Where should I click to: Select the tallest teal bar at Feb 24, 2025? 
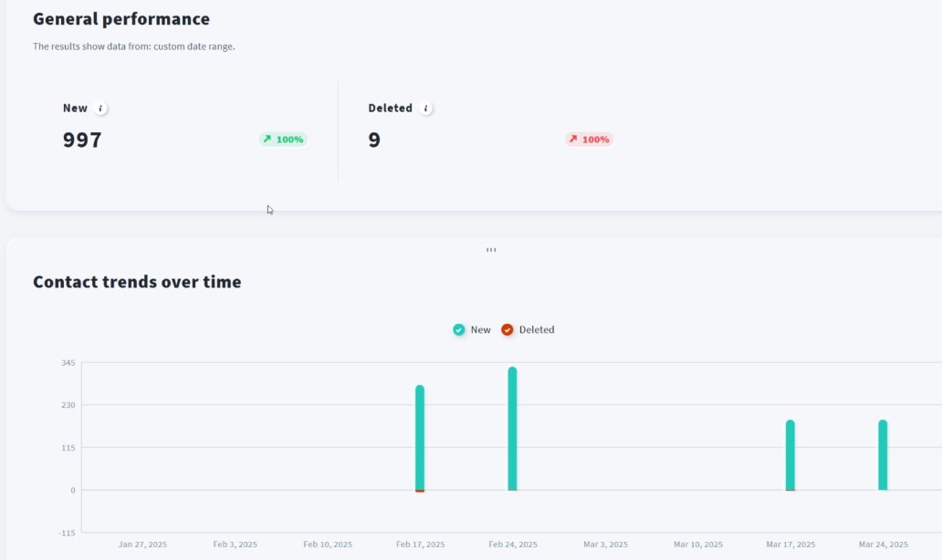click(x=512, y=428)
